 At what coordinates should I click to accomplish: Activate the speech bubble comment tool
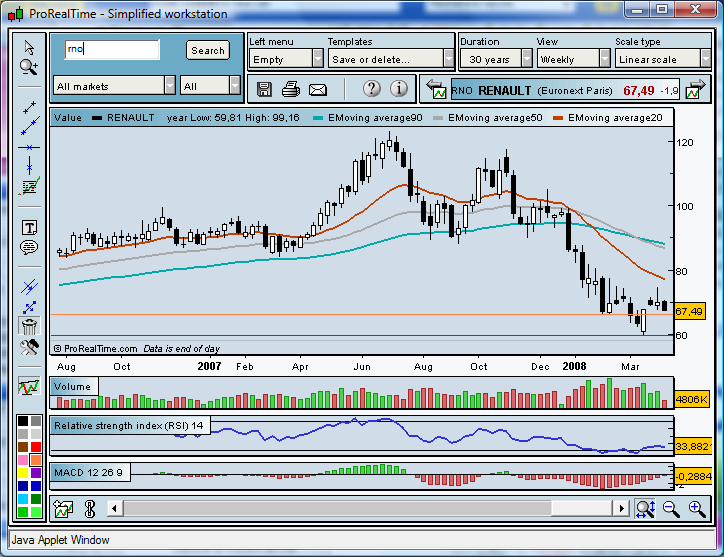point(29,248)
